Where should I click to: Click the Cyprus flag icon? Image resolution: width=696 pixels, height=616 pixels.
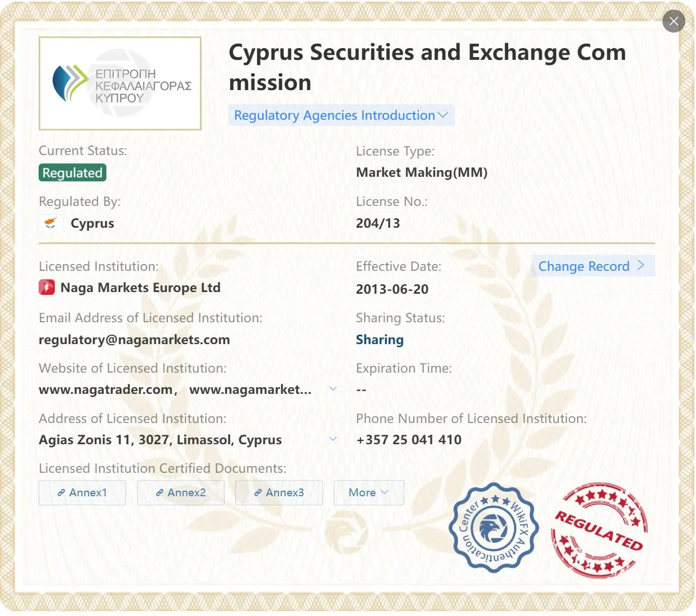click(x=50, y=223)
